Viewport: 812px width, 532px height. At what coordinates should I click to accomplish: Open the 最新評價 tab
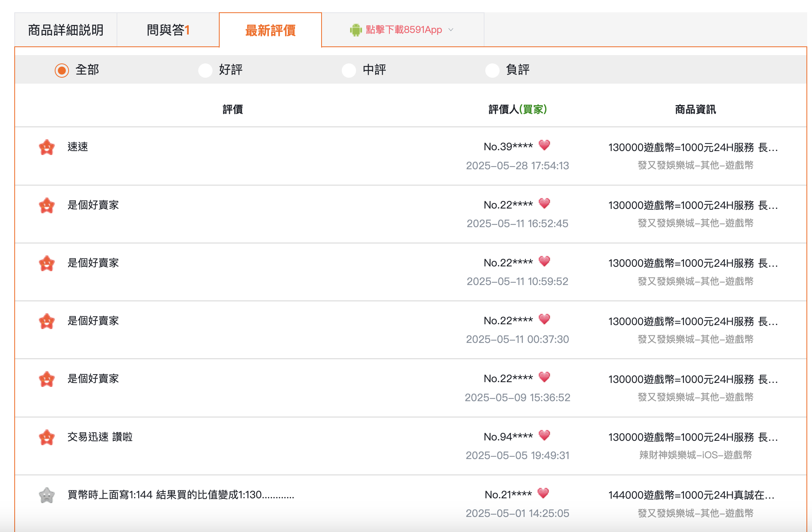click(270, 30)
